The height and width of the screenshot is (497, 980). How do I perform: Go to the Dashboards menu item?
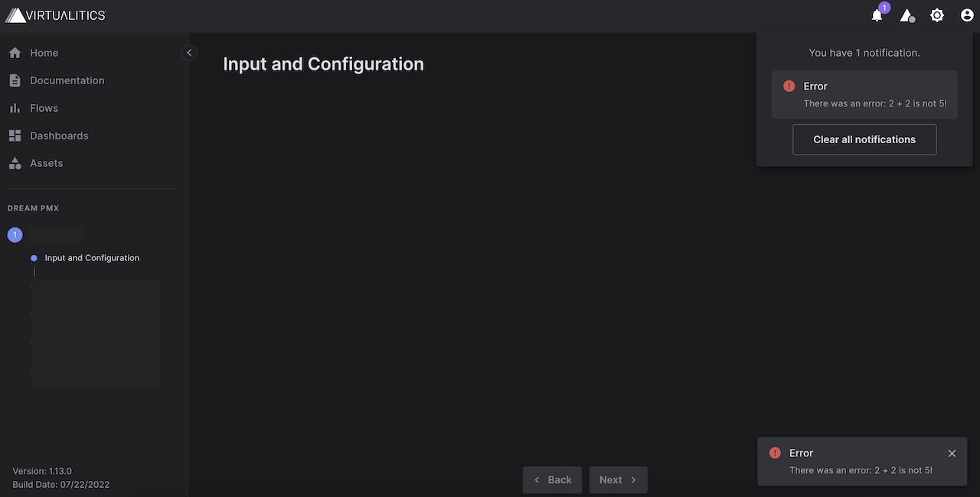coord(59,136)
